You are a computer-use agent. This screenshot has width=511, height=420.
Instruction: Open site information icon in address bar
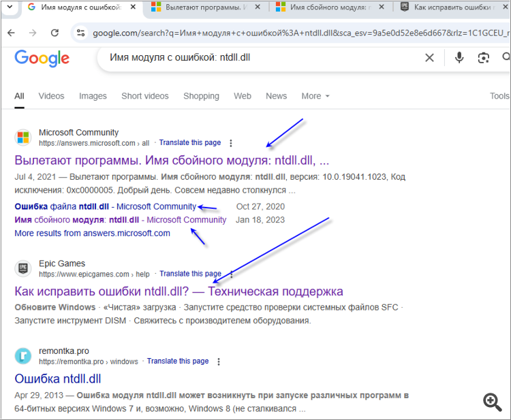[81, 33]
